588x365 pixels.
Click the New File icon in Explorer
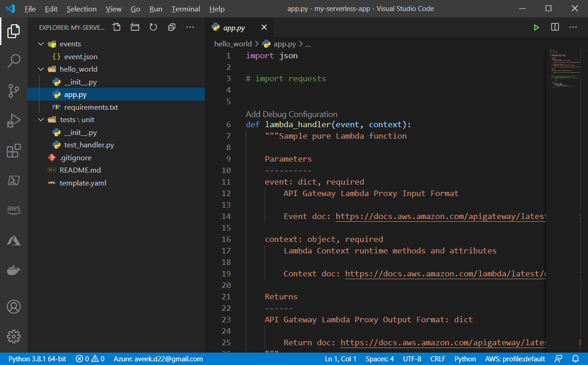[x=117, y=28]
